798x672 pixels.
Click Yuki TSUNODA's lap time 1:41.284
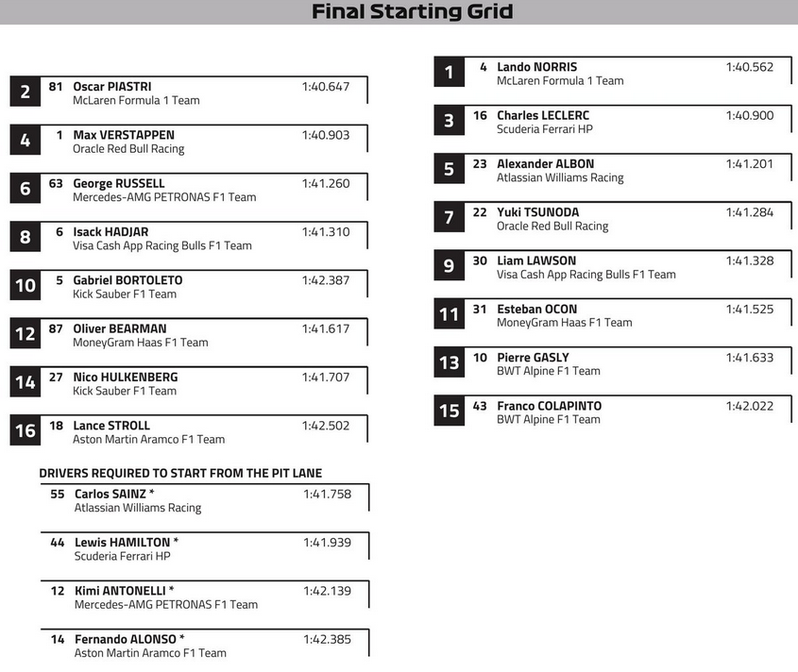(749, 212)
